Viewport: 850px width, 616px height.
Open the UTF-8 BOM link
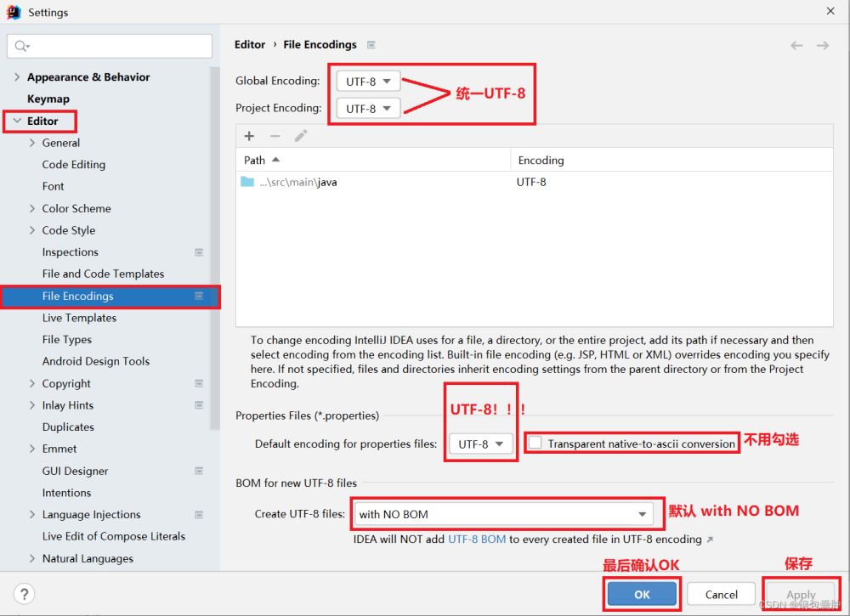[x=477, y=540]
